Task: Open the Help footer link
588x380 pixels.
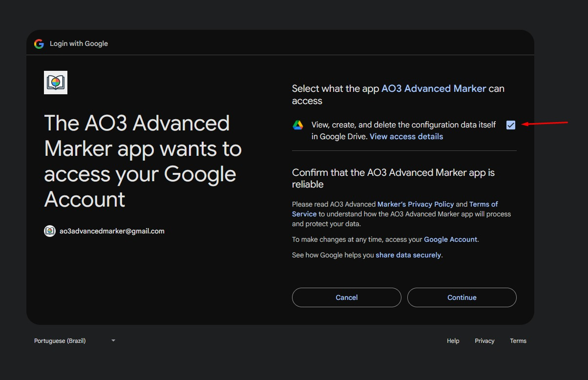Action: (453, 341)
